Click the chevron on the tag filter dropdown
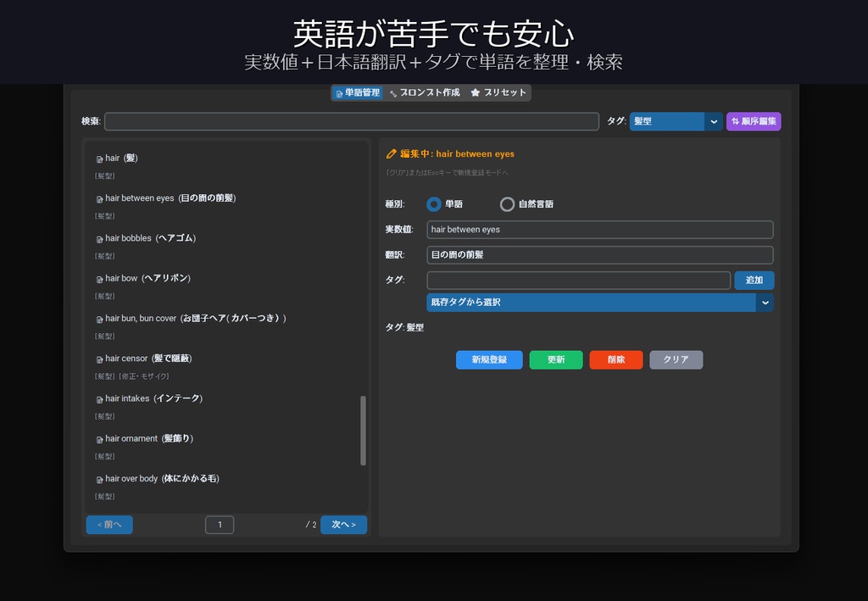 coord(715,121)
